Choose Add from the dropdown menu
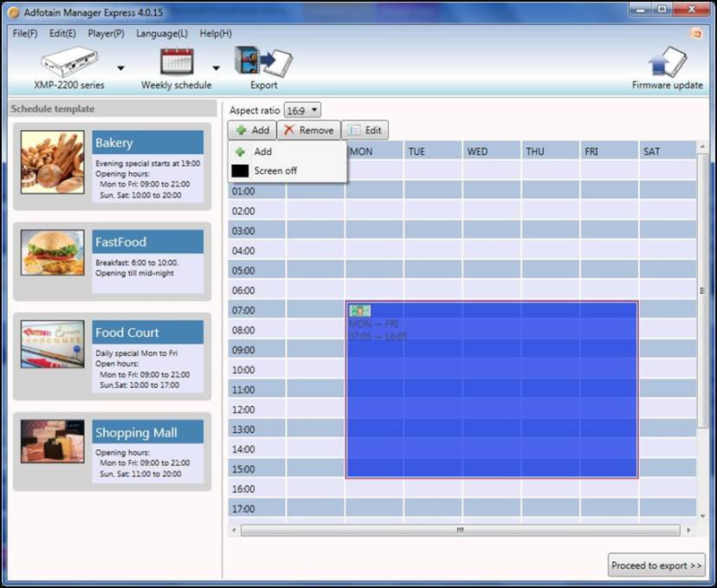This screenshot has width=717, height=588. click(287, 151)
